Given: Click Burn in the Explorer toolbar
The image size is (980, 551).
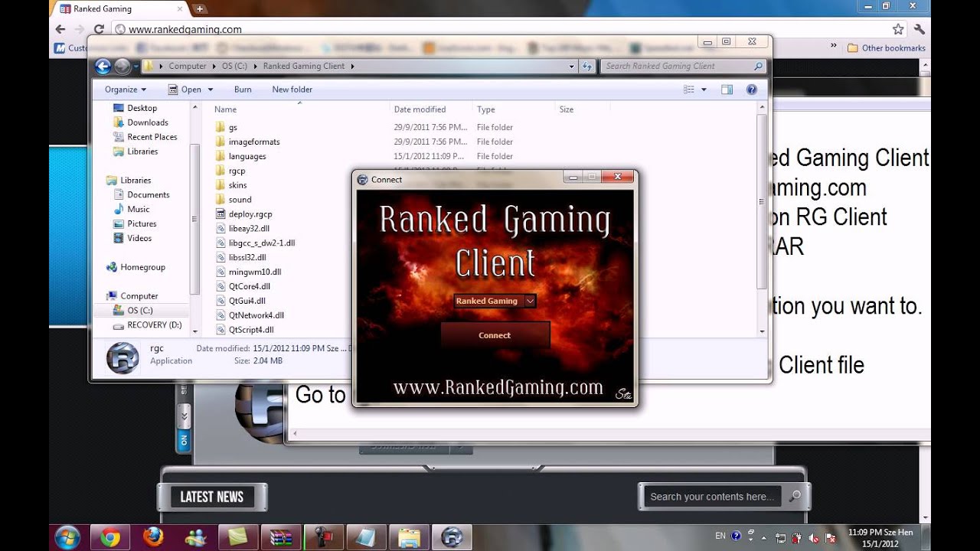Looking at the screenshot, I should (243, 90).
